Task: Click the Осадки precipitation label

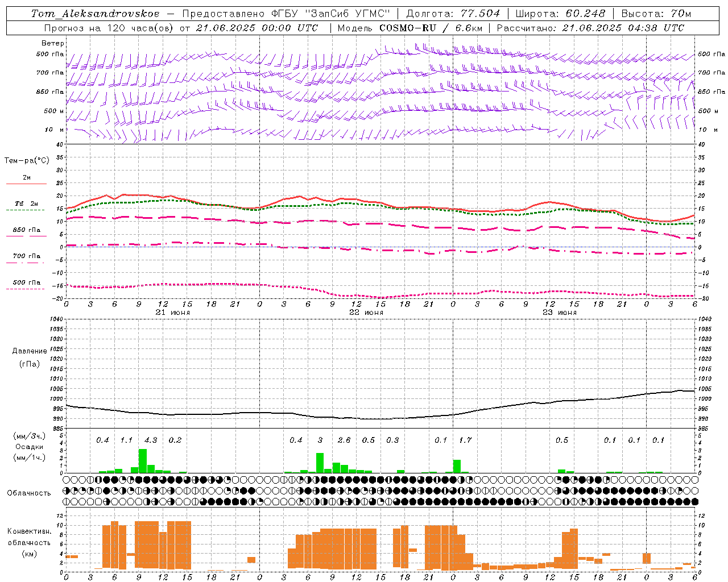Action: pos(30,447)
